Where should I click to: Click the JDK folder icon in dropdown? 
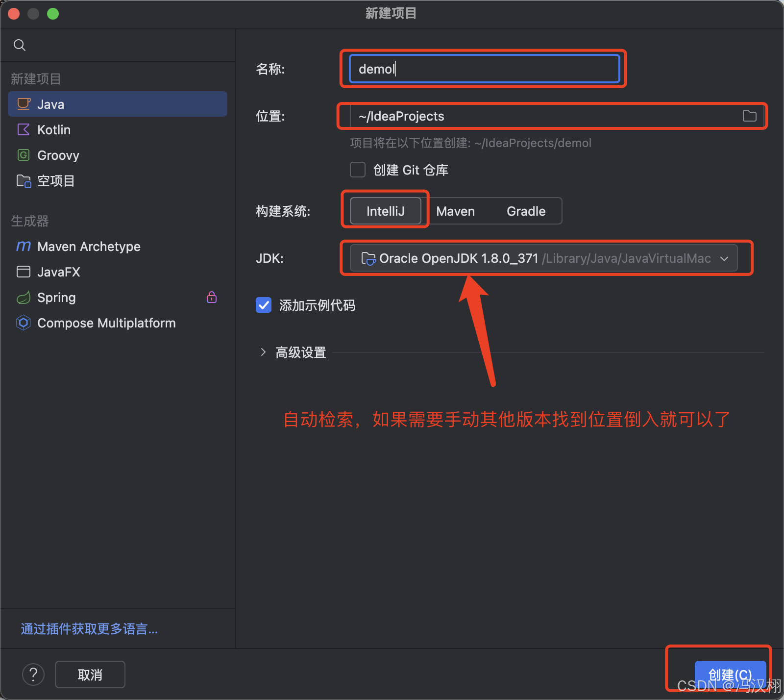[368, 258]
